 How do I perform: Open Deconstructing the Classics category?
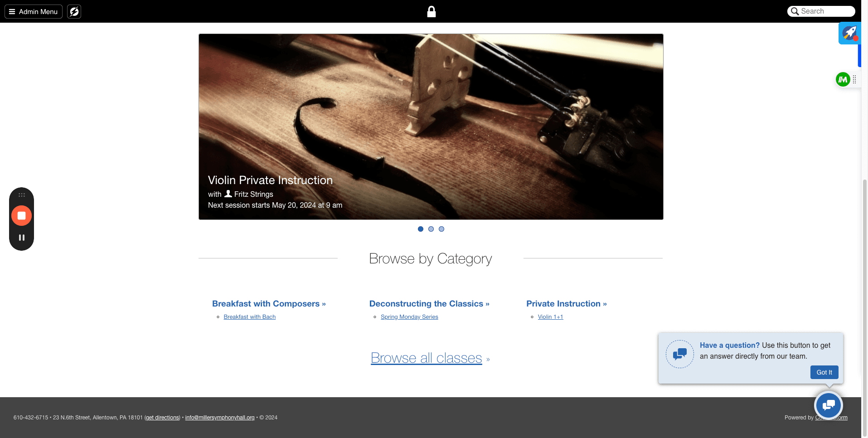[429, 304]
